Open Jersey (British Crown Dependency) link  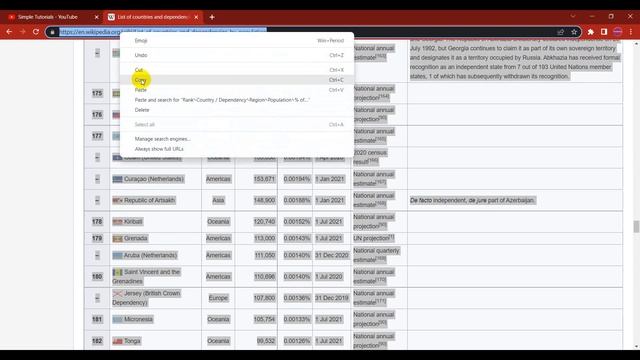point(146,298)
